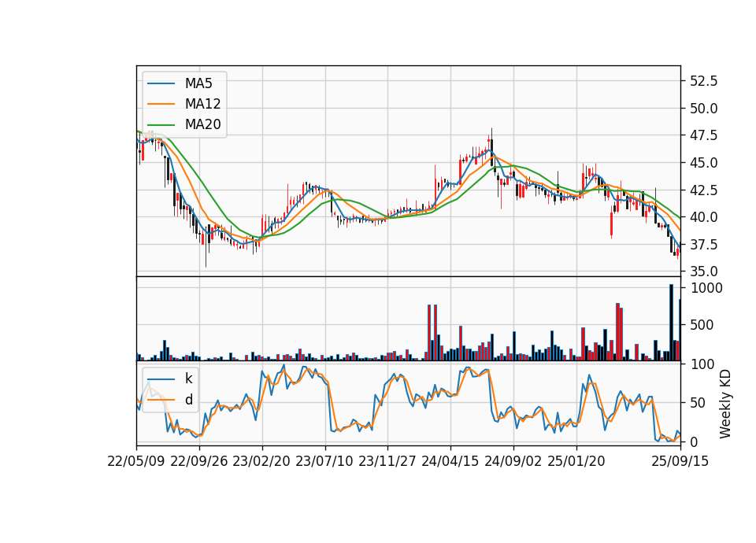Click the 22/09/26 date tick label

click(199, 461)
